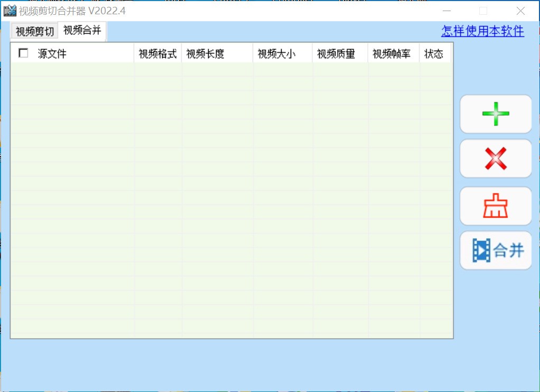Viewport: 540px width, 392px height.
Task: Click the window title text 视频剪切合并器 V2022.4
Action: 72,11
